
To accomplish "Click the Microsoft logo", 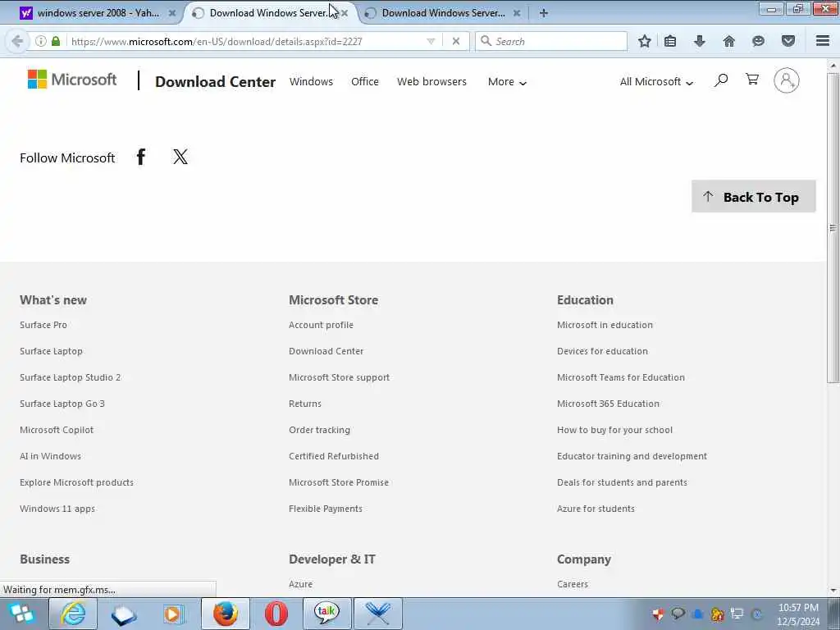I will pos(72,80).
